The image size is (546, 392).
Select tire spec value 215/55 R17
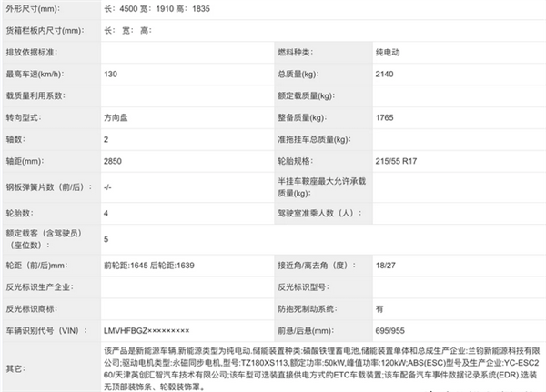point(396,161)
